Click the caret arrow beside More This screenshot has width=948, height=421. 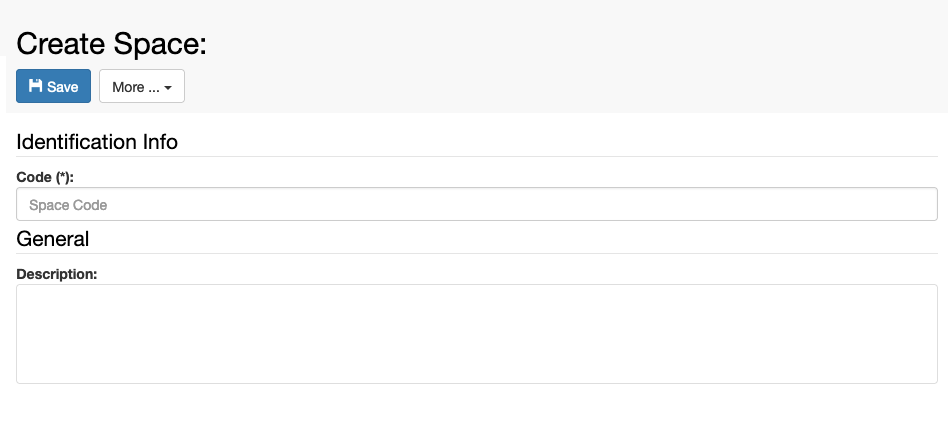(168, 88)
